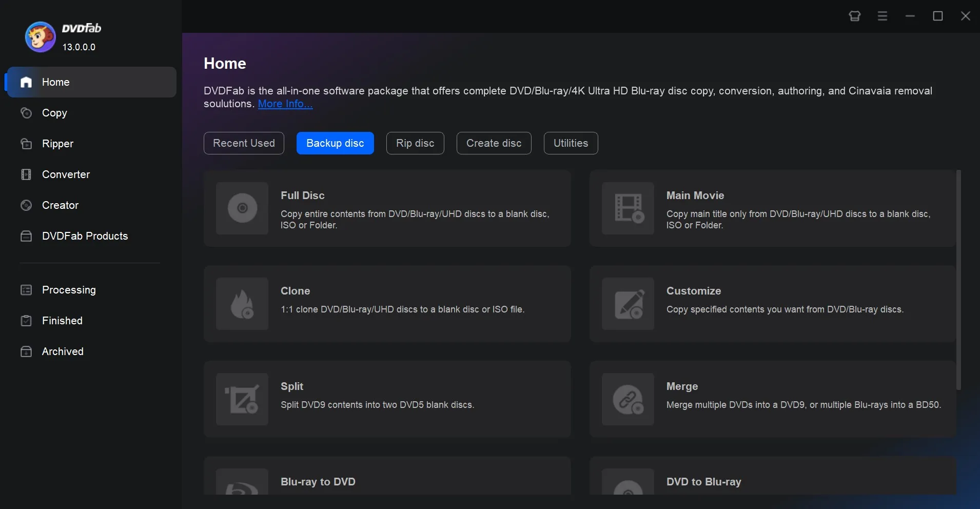This screenshot has height=509, width=980.
Task: Open the Processing queue
Action: click(x=69, y=290)
